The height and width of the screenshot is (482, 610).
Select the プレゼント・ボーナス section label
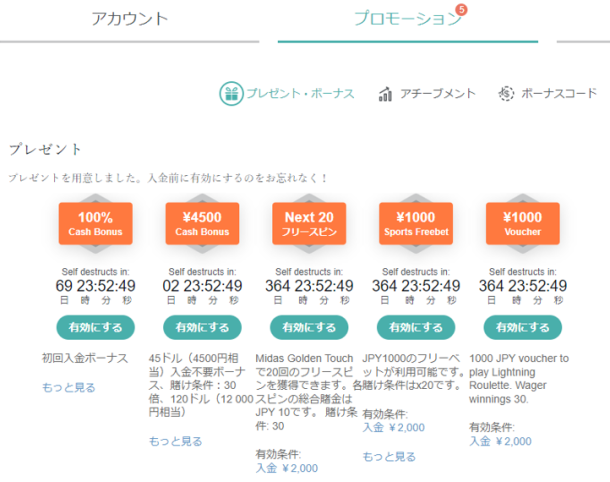coord(300,93)
